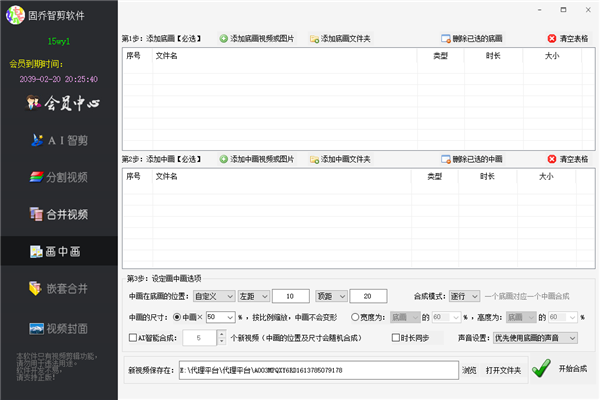600x400 pixels.
Task: Open the 自定义 position dropdown
Action: coord(214,296)
